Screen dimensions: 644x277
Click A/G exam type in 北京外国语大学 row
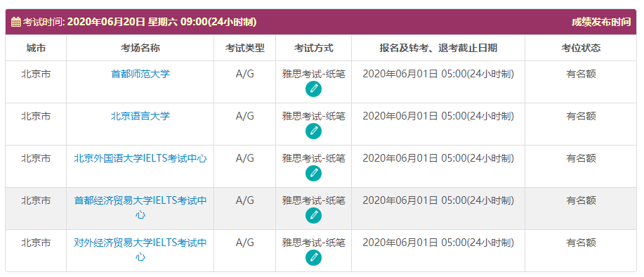point(245,159)
